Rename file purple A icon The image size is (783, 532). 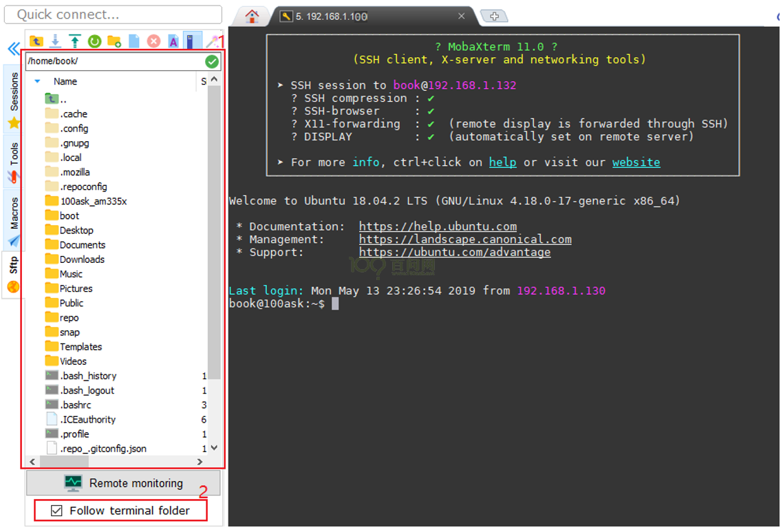tap(173, 41)
